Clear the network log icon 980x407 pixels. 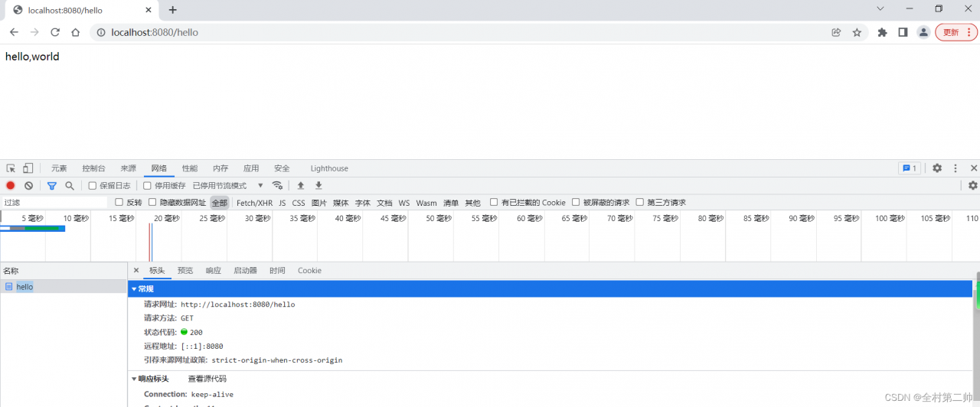point(28,186)
